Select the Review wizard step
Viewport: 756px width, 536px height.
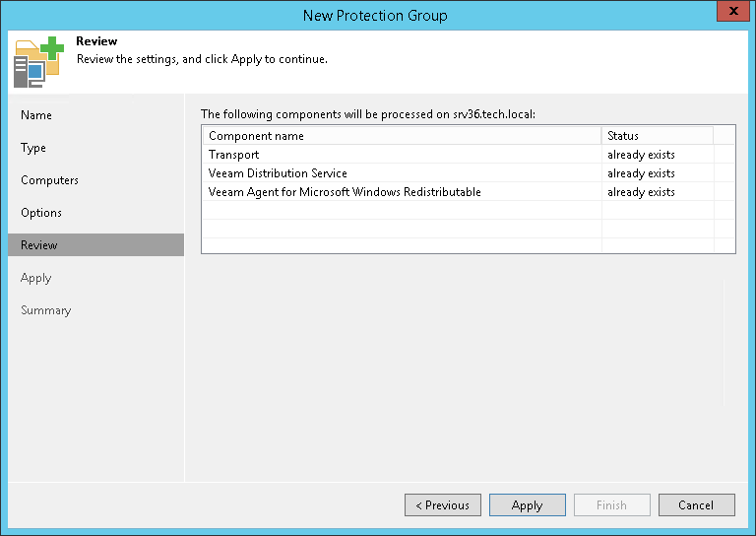39,245
